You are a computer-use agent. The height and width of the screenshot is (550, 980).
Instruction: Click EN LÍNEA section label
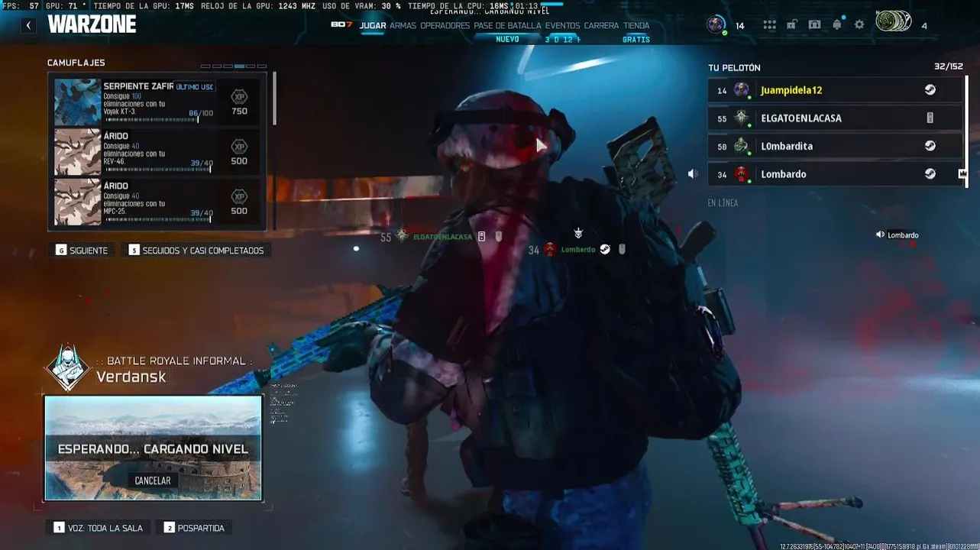pos(723,203)
